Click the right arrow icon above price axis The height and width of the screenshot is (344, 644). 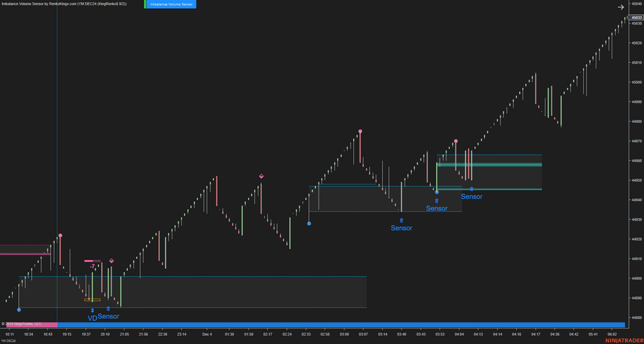click(x=621, y=7)
